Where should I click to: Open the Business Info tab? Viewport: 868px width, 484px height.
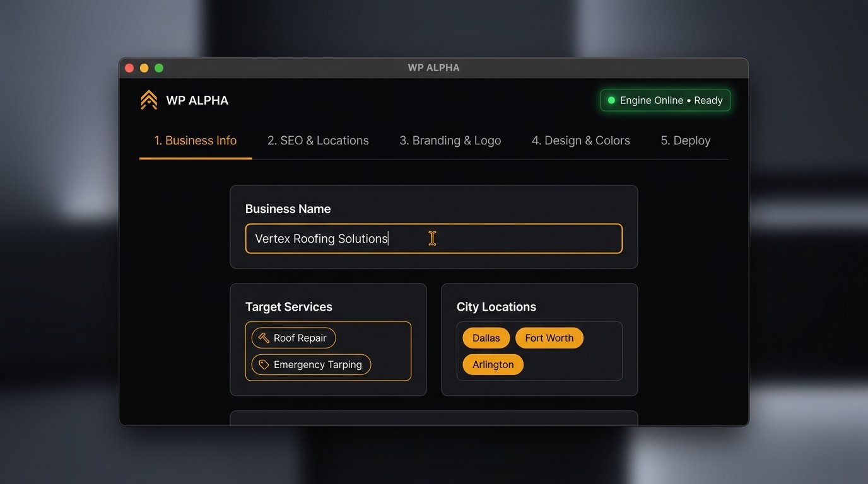pyautogui.click(x=196, y=141)
